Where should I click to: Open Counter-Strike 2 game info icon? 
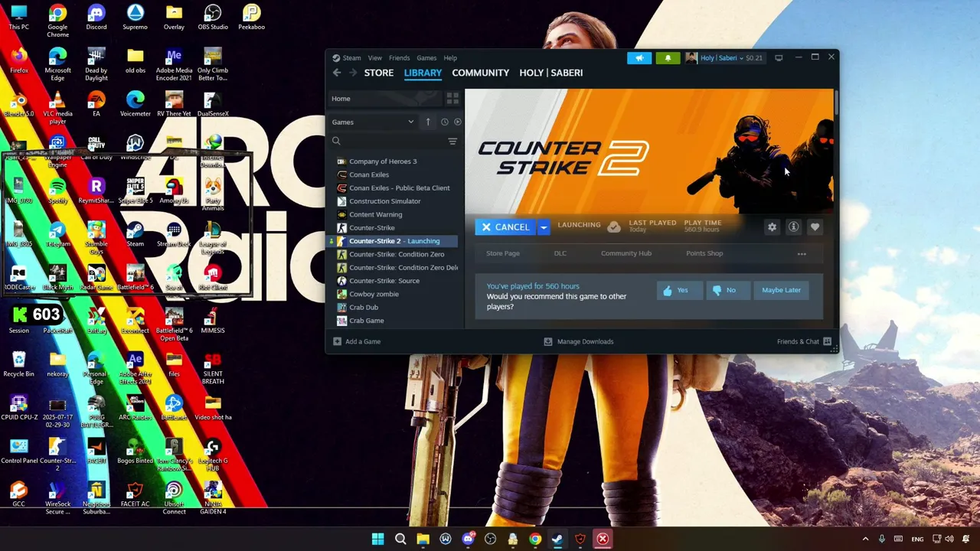793,227
